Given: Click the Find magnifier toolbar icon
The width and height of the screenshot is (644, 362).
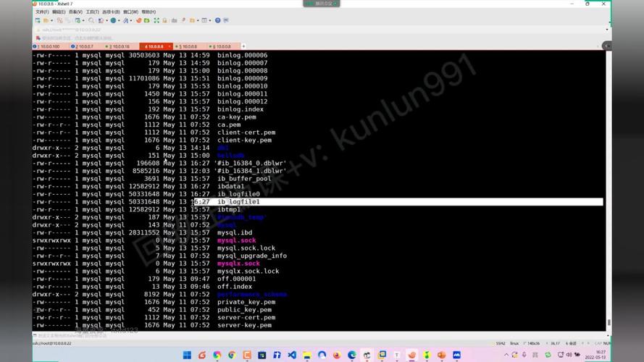Looking at the screenshot, I should click(x=91, y=20).
